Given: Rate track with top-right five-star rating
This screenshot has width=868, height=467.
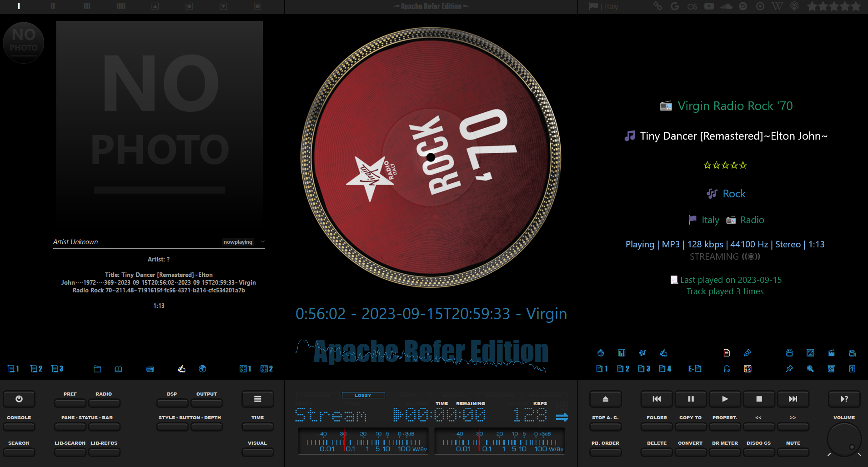Looking at the screenshot, I should (x=834, y=6).
